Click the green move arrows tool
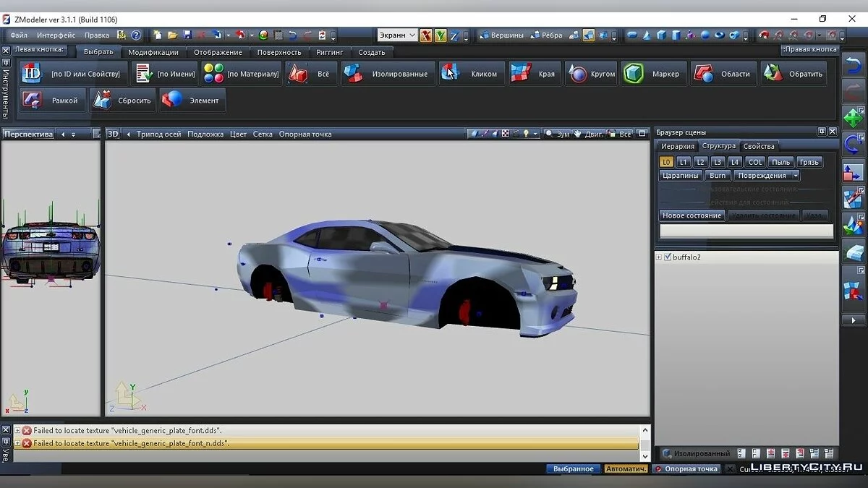Viewport: 868px width, 488px height. pyautogui.click(x=854, y=118)
